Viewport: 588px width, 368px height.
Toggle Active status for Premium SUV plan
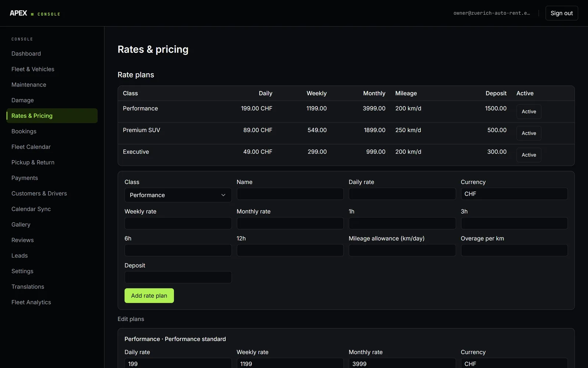(x=529, y=133)
